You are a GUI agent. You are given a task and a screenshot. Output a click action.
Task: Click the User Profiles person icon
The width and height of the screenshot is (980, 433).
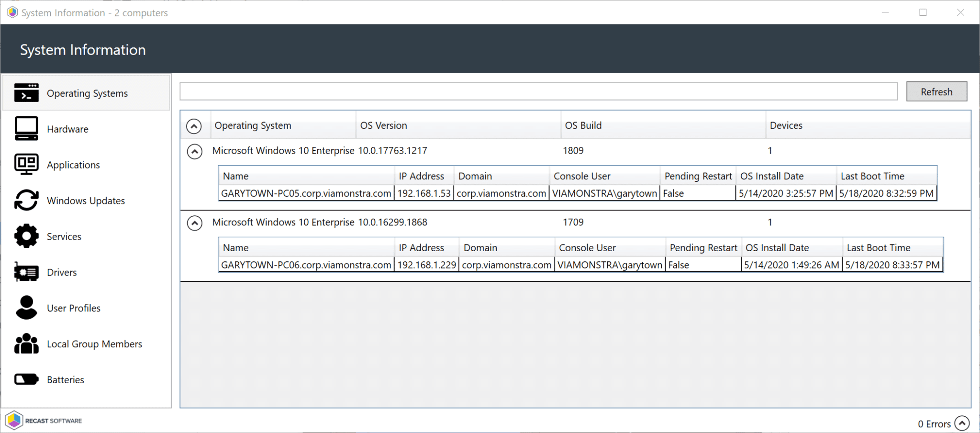[x=26, y=308]
